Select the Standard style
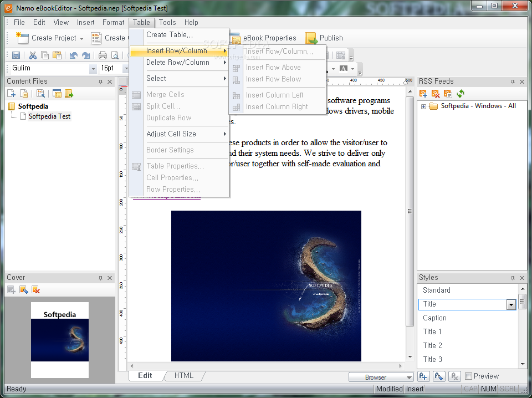The width and height of the screenshot is (532, 398). point(468,290)
